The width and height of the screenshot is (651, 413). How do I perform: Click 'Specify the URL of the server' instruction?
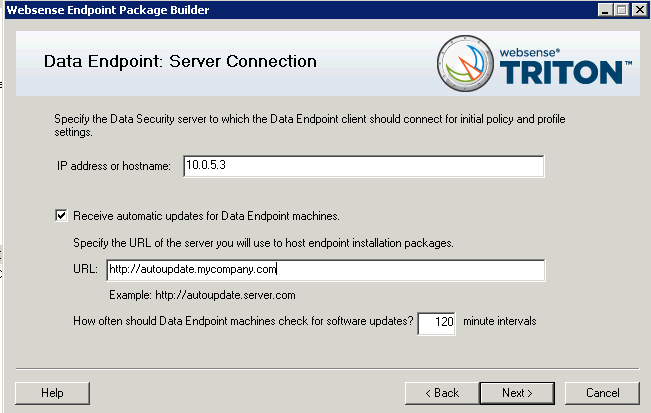263,243
